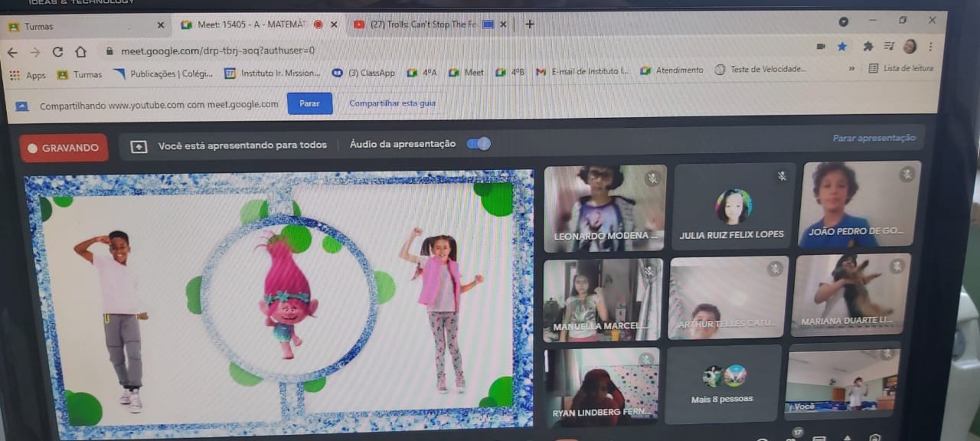The height and width of the screenshot is (441, 980).
Task: Open the Chrome three-dot menu
Action: pos(930,46)
